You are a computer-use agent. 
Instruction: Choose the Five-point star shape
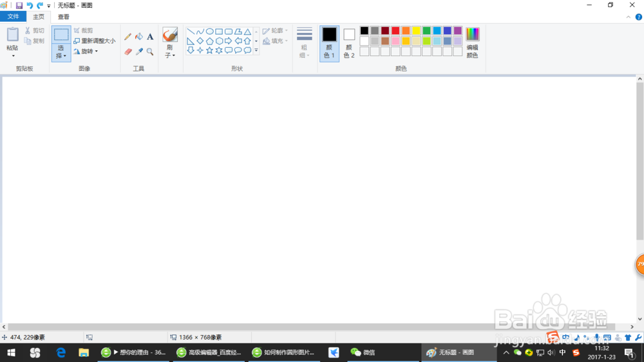pyautogui.click(x=209, y=50)
